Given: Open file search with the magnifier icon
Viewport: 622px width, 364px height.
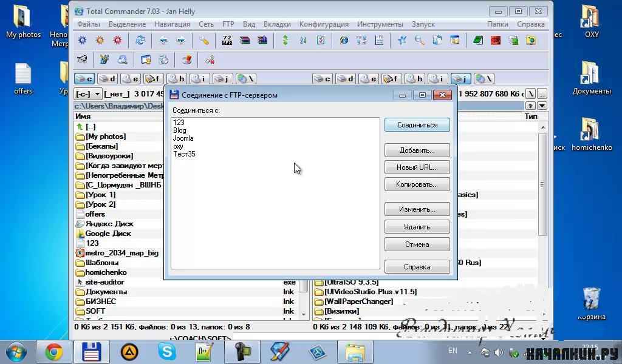Looking at the screenshot, I should coord(419,40).
